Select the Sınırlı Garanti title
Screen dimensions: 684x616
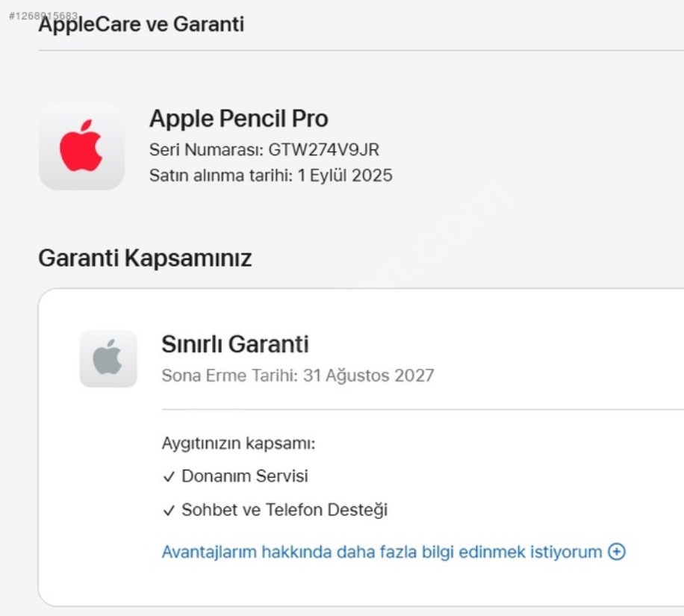pos(235,344)
